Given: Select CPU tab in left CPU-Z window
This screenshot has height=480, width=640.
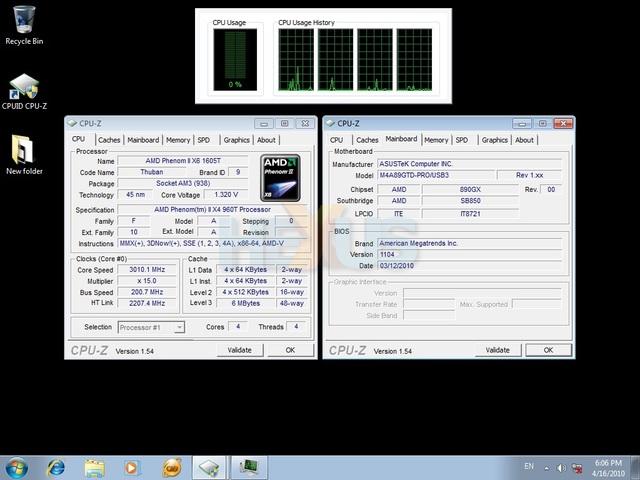Looking at the screenshot, I should click(79, 139).
